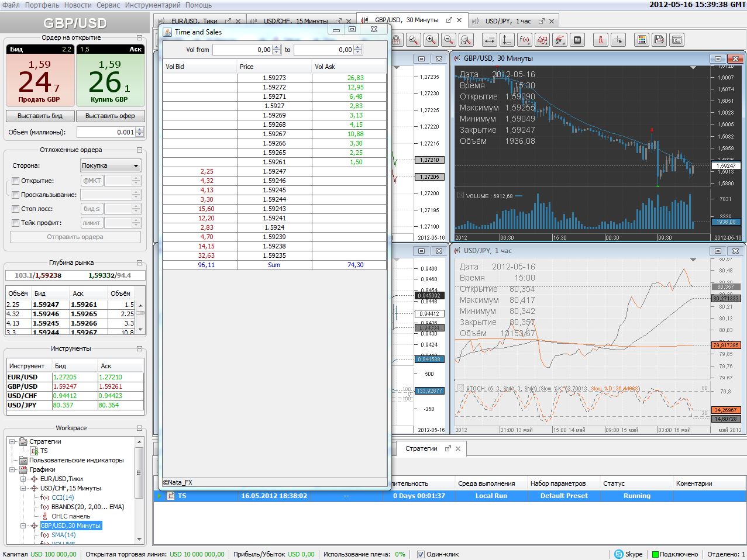Open the Инструментарий menu
This screenshot has height=560, width=747.
point(153,5)
